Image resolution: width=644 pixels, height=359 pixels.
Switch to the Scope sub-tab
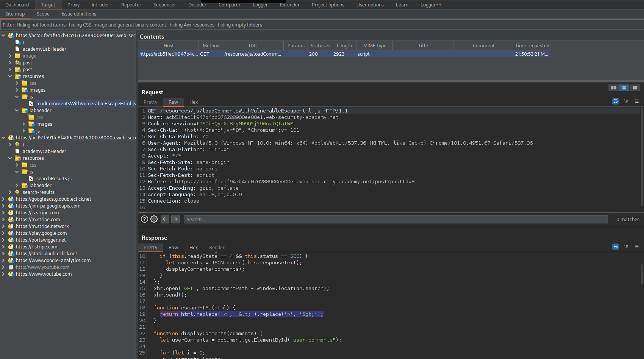point(43,14)
